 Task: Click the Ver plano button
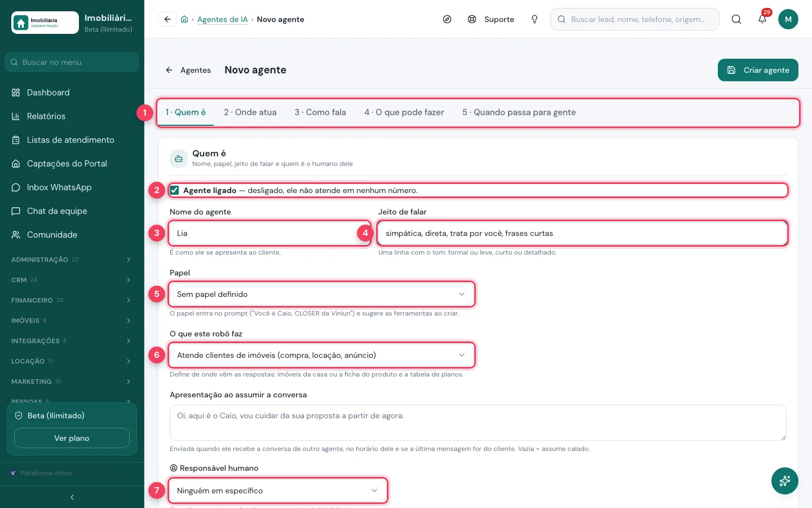click(x=72, y=438)
